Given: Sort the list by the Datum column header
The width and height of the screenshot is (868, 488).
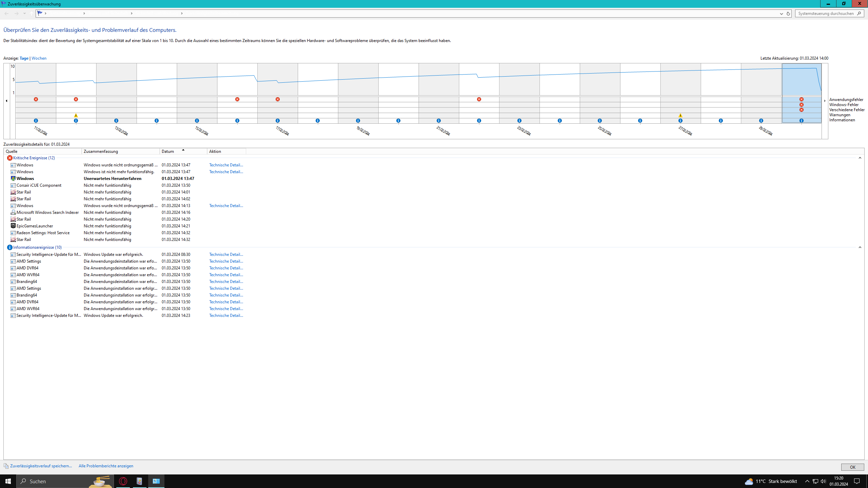Looking at the screenshot, I should (168, 151).
